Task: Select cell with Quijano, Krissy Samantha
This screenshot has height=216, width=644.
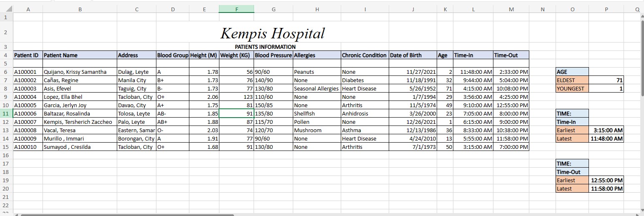Action: pyautogui.click(x=80, y=72)
